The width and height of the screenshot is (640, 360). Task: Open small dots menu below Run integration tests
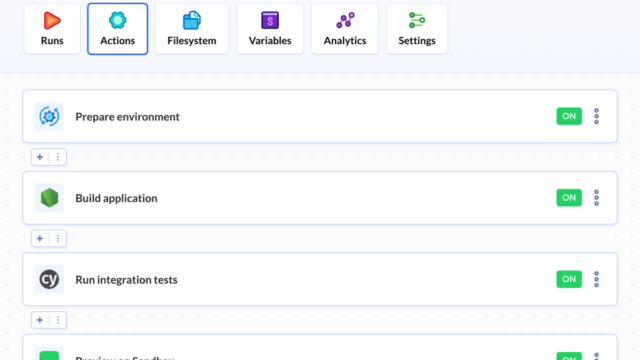[x=58, y=320]
